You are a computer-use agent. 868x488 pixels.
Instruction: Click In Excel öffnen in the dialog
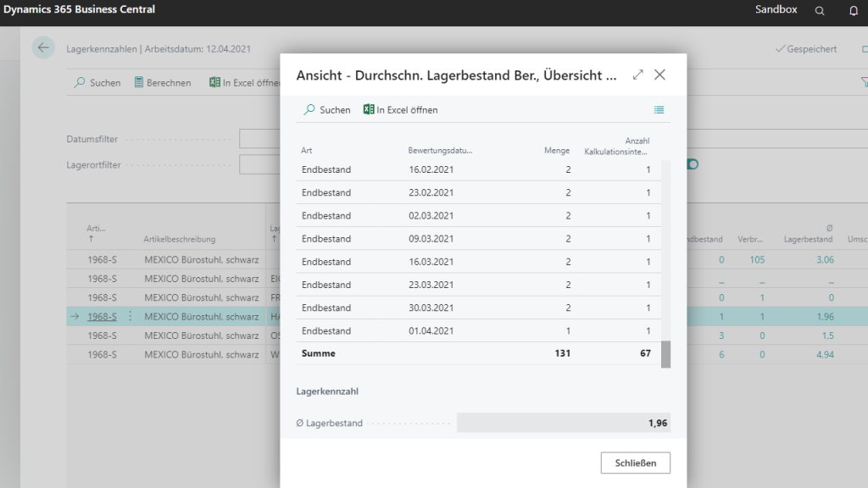pos(401,110)
